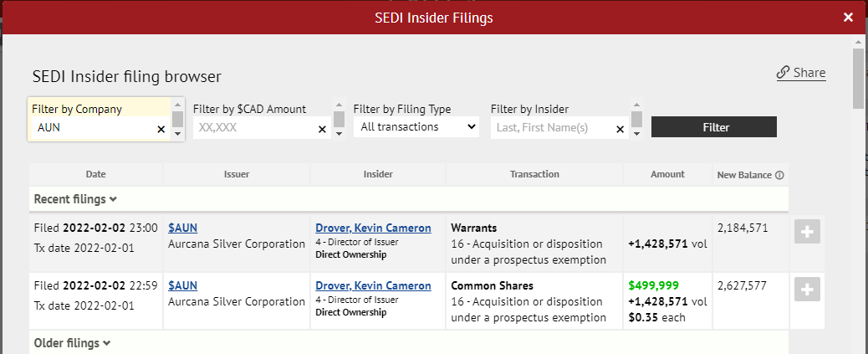Clear the Filter by Insider field
This screenshot has width=868, height=354.
[620, 130]
